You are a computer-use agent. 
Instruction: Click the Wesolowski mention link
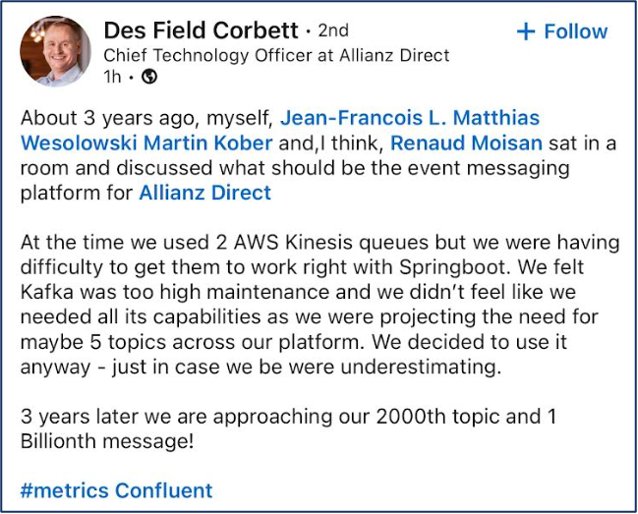(84, 143)
